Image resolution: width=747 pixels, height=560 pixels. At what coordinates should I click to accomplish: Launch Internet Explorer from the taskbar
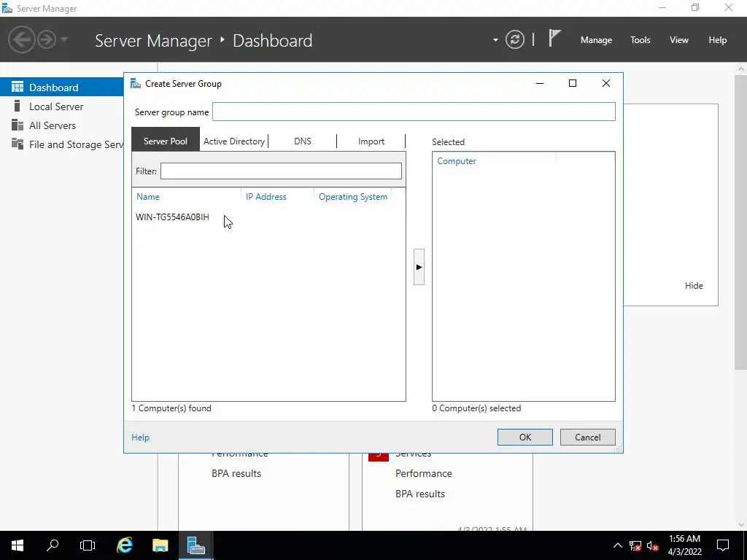[125, 545]
